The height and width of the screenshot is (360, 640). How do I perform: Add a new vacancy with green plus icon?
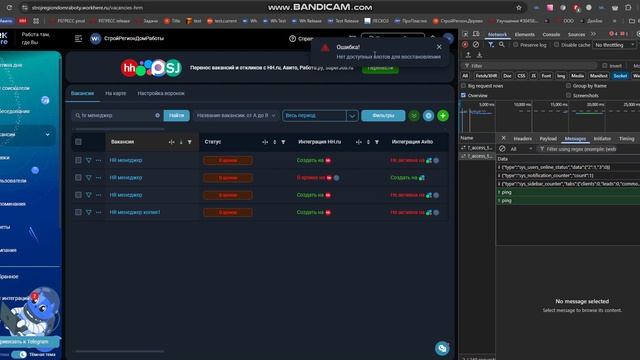point(443,116)
